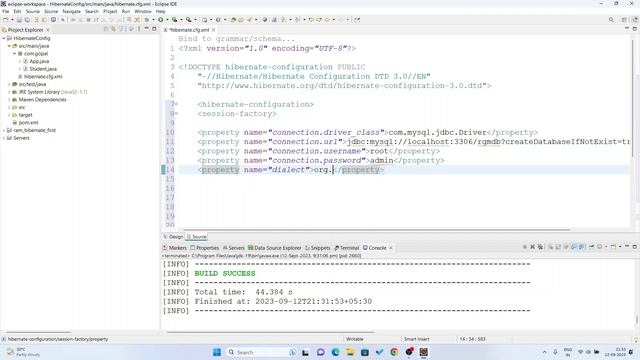640x360 pixels.
Task: Open the Project menu
Action: click(x=110, y=11)
